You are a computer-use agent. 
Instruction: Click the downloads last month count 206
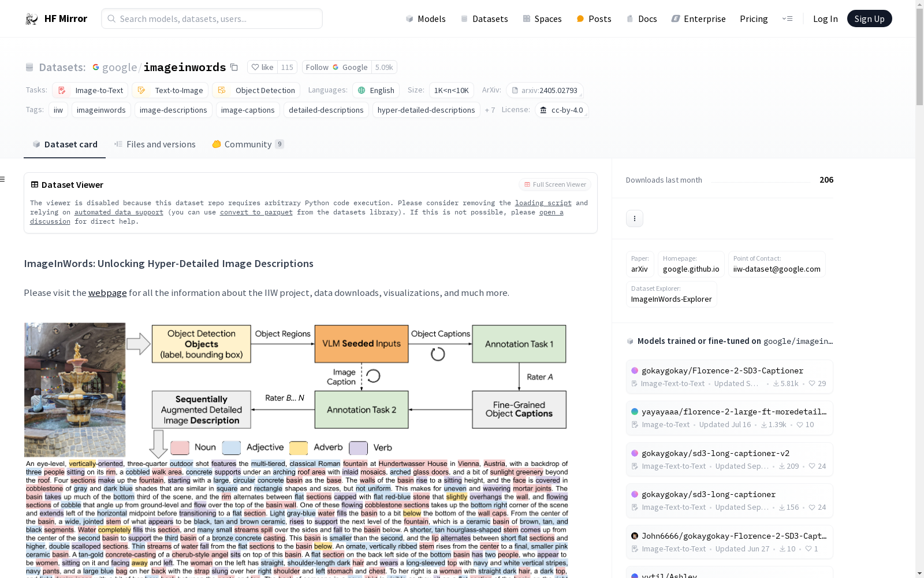pyautogui.click(x=826, y=180)
